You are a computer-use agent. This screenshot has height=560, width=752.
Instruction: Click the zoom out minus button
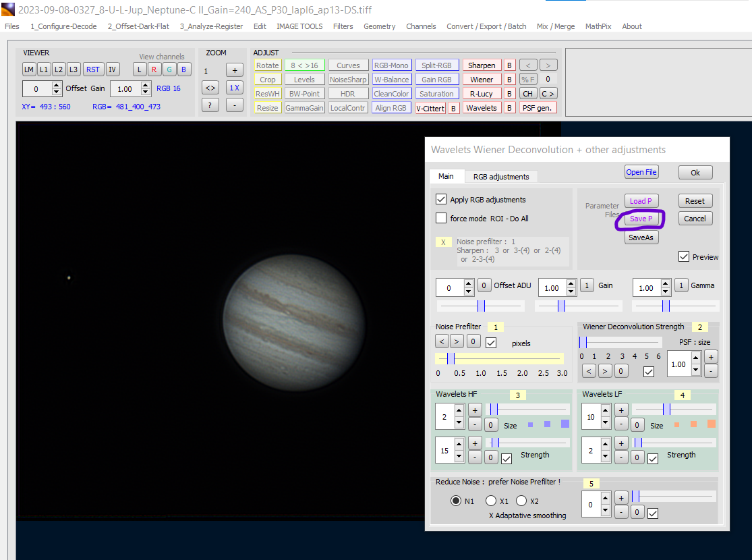coord(234,105)
